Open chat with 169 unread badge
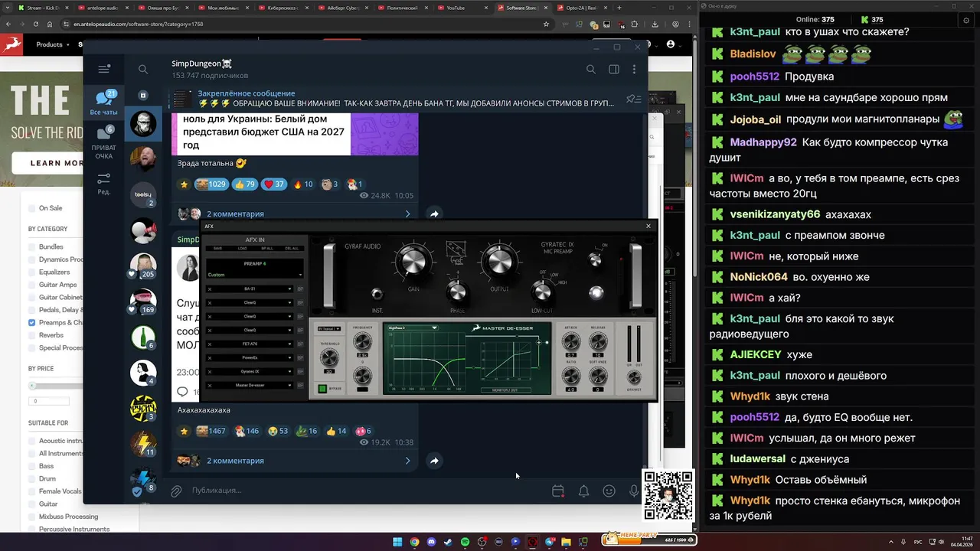The height and width of the screenshot is (551, 980). click(x=143, y=302)
